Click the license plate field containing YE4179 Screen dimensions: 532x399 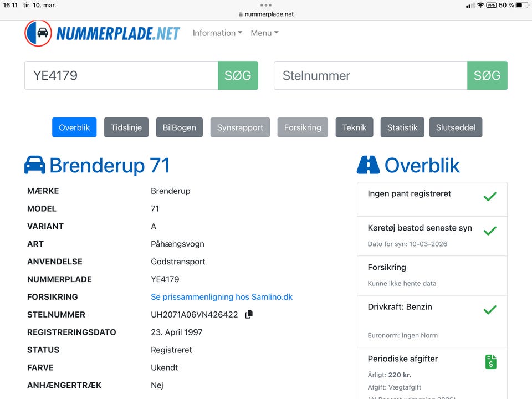click(121, 75)
